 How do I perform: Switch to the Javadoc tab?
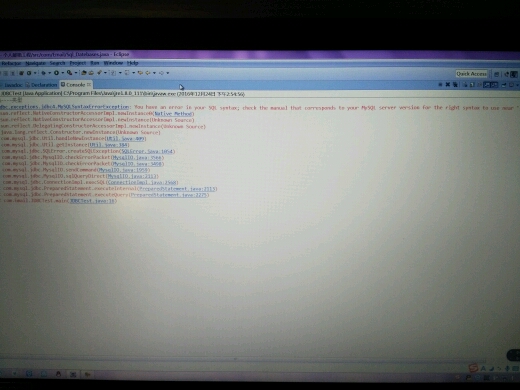pos(13,85)
